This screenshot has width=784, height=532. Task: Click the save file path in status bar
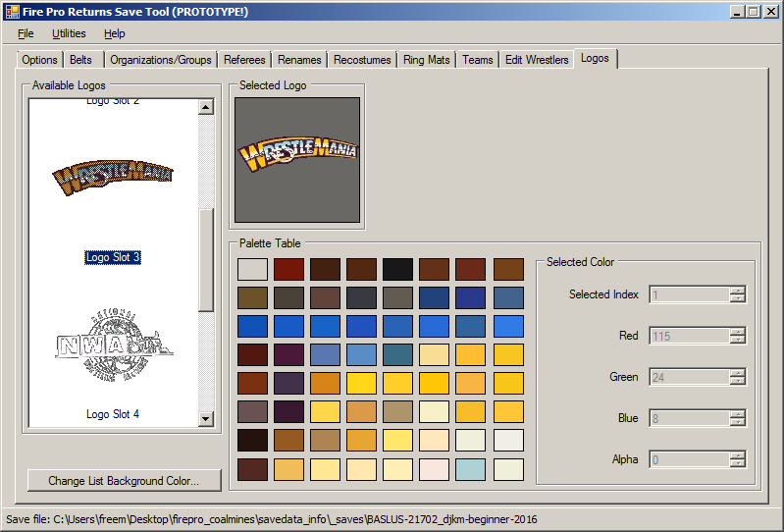point(272,519)
